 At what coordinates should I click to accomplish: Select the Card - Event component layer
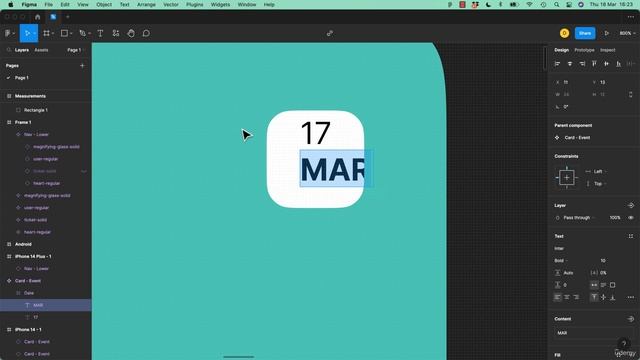click(28, 281)
